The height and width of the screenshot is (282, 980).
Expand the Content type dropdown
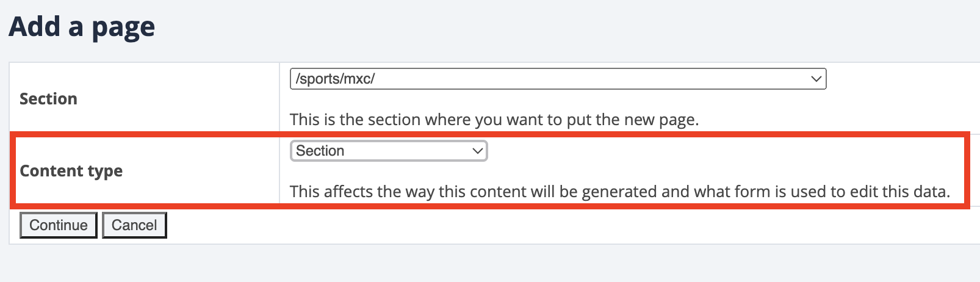click(388, 151)
